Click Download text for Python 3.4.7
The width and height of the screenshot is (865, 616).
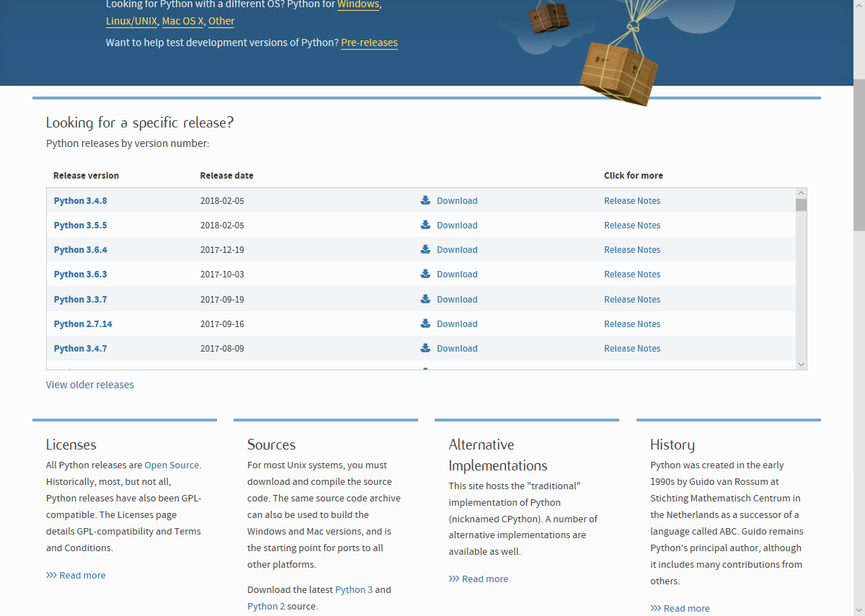point(457,349)
